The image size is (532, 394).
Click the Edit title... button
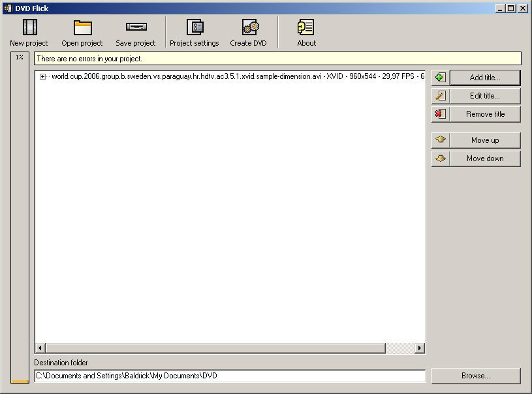(485, 96)
